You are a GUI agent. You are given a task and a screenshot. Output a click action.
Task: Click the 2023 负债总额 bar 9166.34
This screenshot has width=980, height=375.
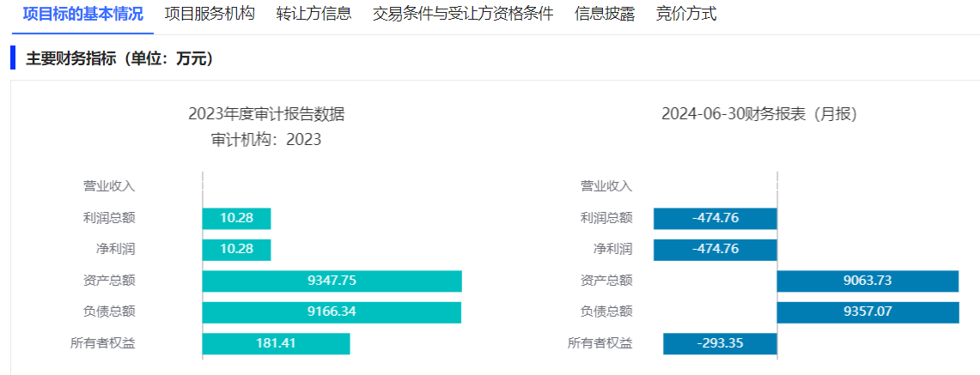332,311
